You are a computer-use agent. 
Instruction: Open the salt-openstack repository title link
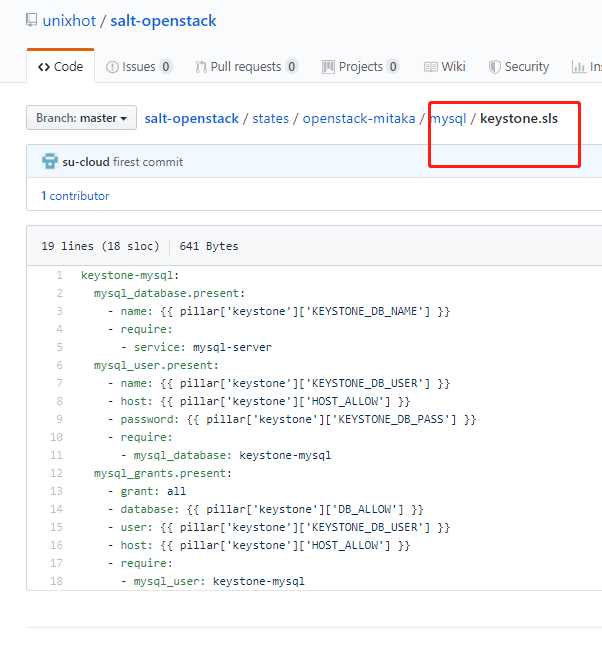tap(163, 21)
